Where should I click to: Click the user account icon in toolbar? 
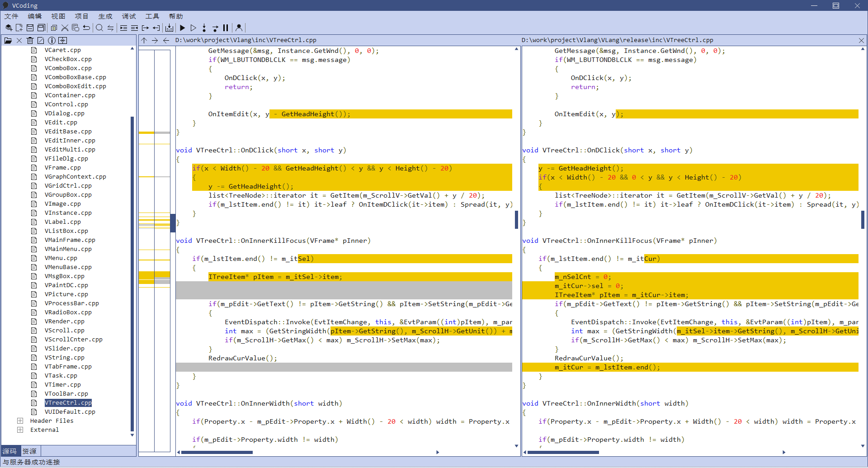pyautogui.click(x=239, y=28)
